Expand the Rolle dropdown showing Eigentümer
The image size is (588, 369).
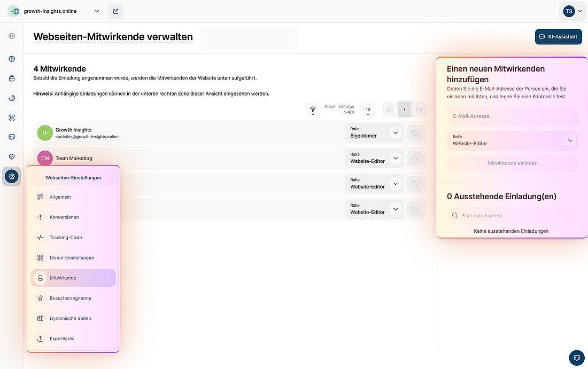click(x=395, y=132)
